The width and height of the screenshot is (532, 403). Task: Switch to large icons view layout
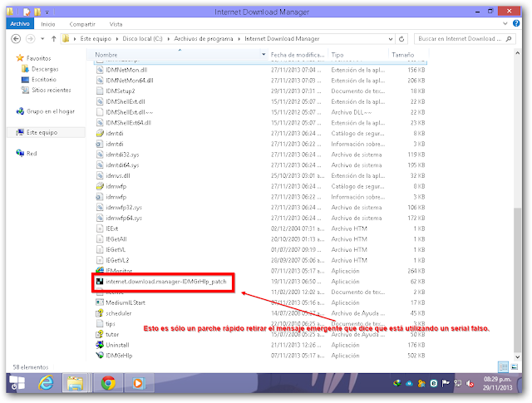click(x=515, y=366)
